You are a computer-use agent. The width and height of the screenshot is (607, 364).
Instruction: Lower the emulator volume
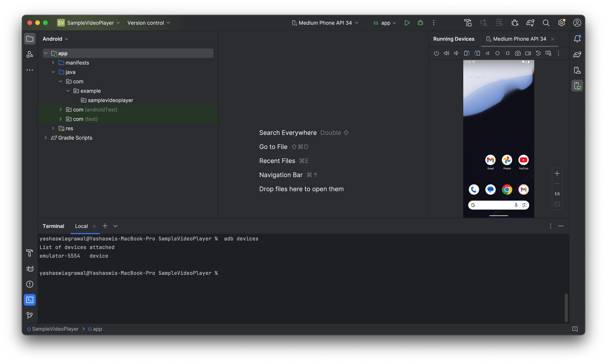(x=456, y=53)
